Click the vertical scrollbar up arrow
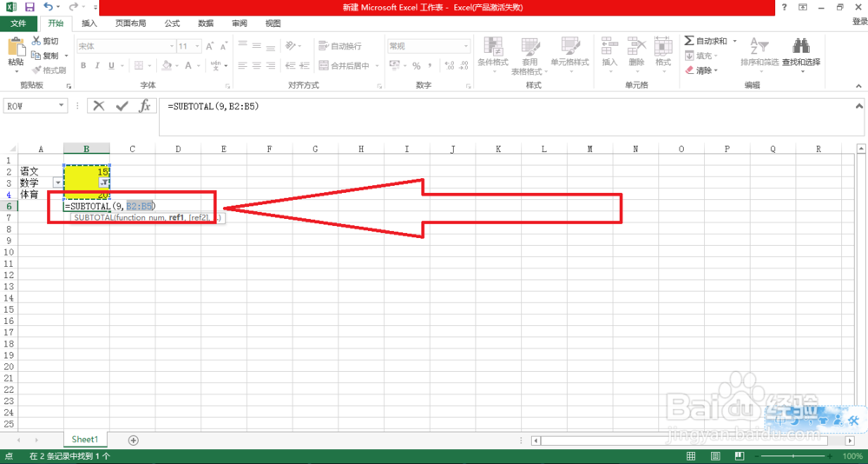This screenshot has width=868, height=464. click(861, 149)
